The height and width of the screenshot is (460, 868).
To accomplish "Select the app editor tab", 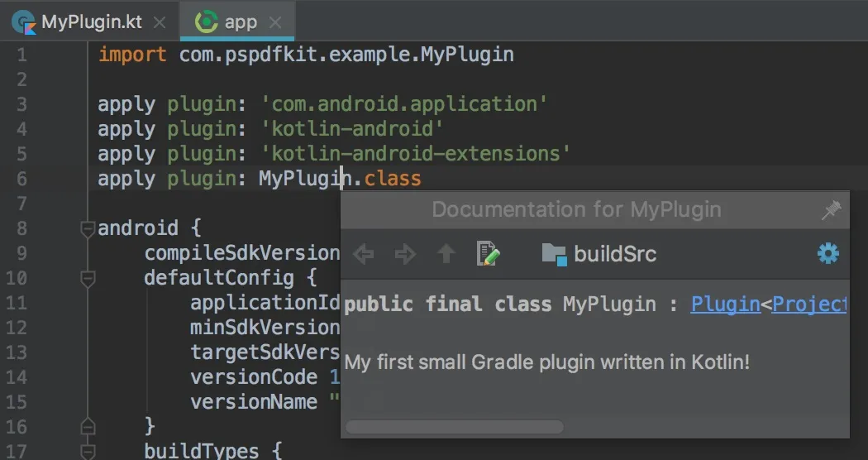I will 241,22.
